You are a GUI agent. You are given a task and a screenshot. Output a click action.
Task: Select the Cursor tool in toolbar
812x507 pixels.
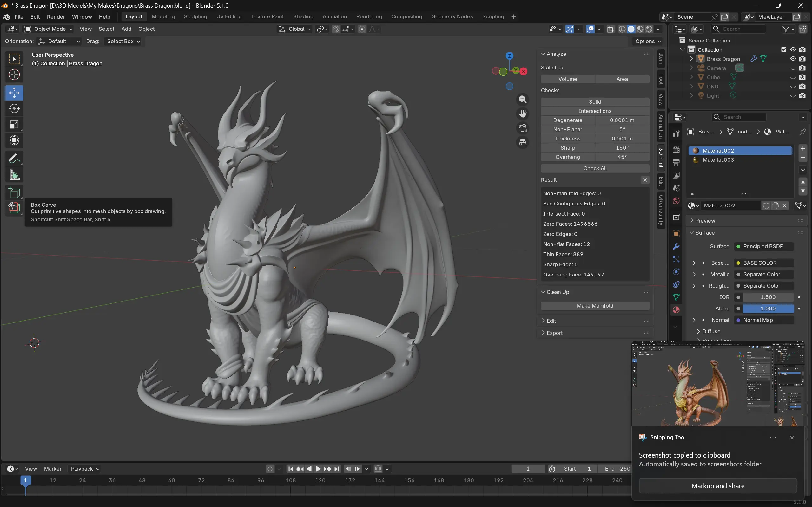click(14, 75)
